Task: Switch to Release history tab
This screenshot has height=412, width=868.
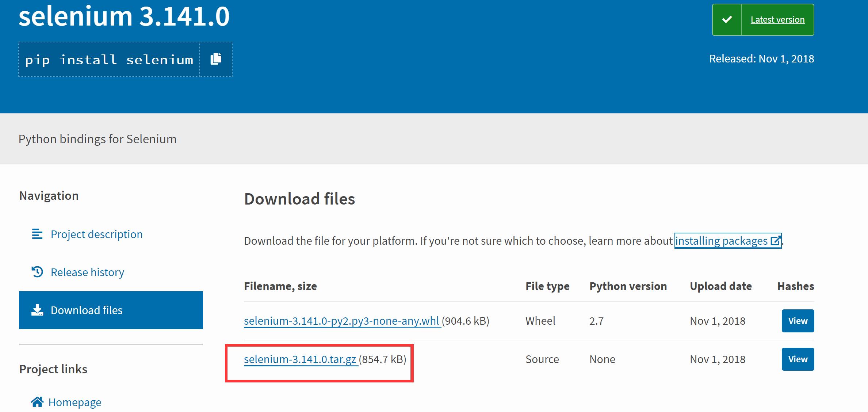Action: pyautogui.click(x=87, y=272)
